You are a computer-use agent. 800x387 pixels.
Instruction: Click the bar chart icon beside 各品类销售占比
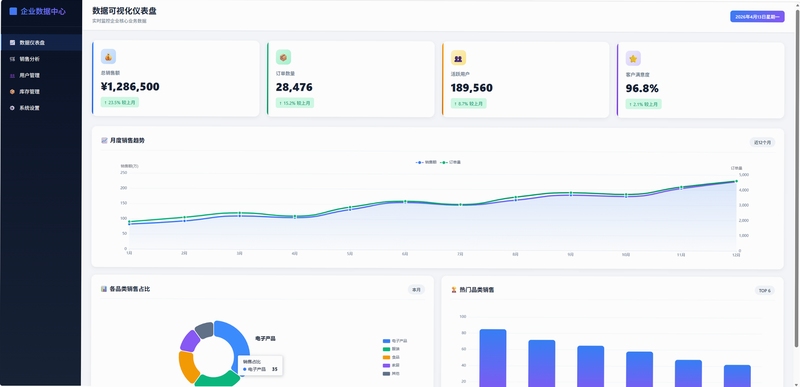(104, 289)
